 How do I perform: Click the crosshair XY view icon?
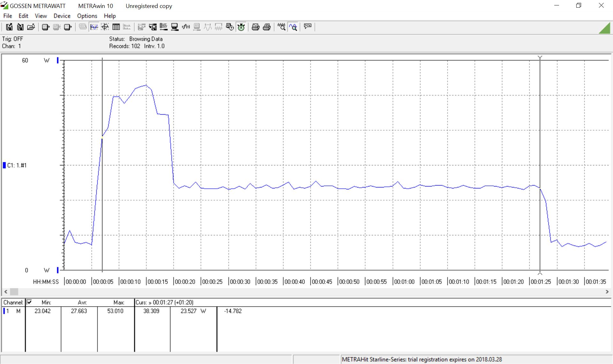105,27
